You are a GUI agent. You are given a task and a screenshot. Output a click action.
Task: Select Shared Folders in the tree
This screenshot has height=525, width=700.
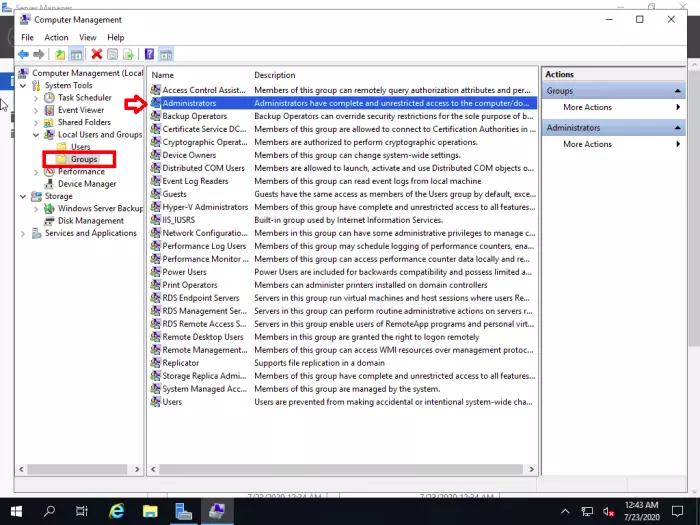pos(84,122)
